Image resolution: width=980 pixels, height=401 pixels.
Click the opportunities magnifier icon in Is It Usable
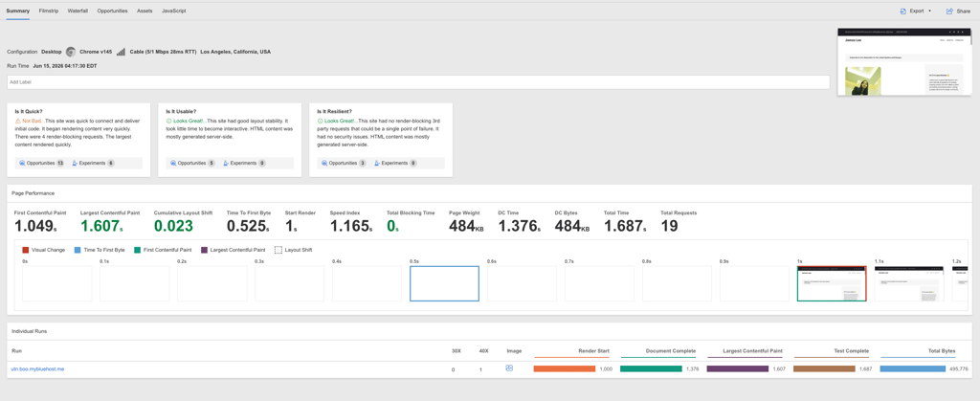(x=174, y=163)
